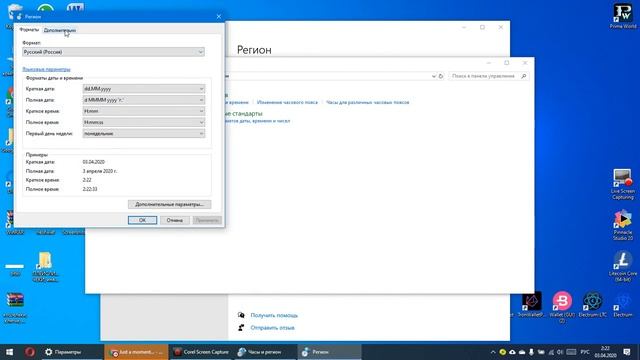Click the Отправить отзыв feedback icon
The width and height of the screenshot is (640, 360).
point(241,327)
